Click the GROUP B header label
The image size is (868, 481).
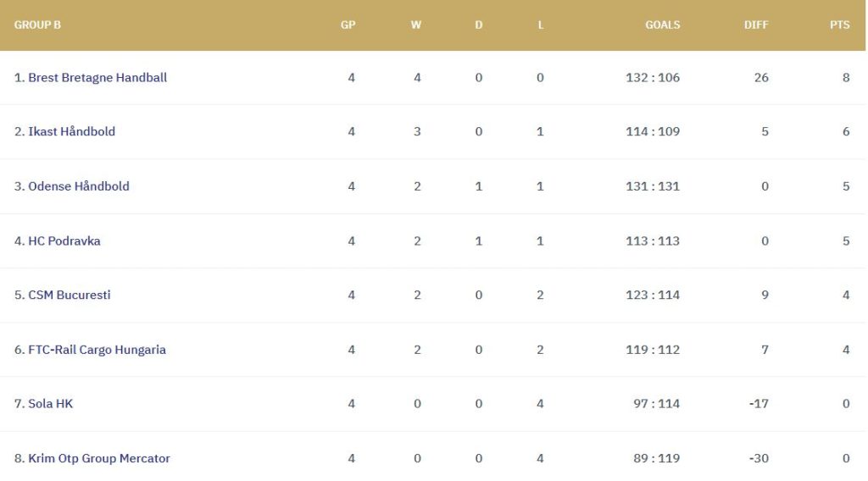pos(37,25)
